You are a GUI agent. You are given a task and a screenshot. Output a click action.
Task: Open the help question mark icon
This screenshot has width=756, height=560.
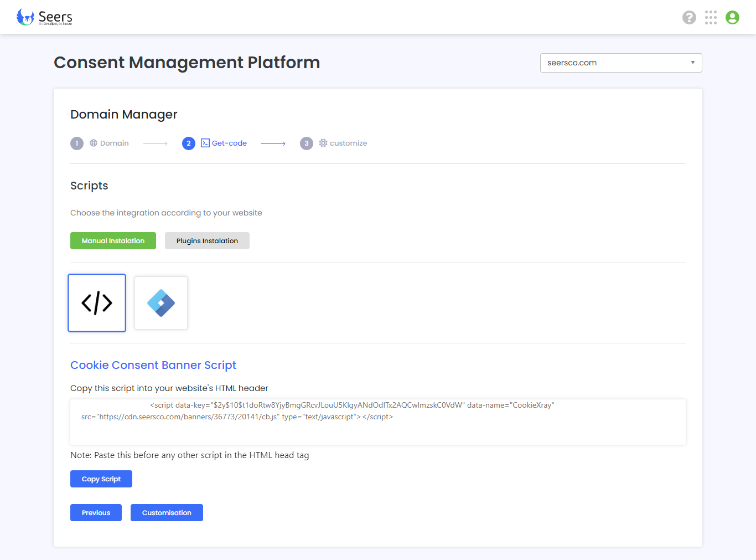[689, 18]
